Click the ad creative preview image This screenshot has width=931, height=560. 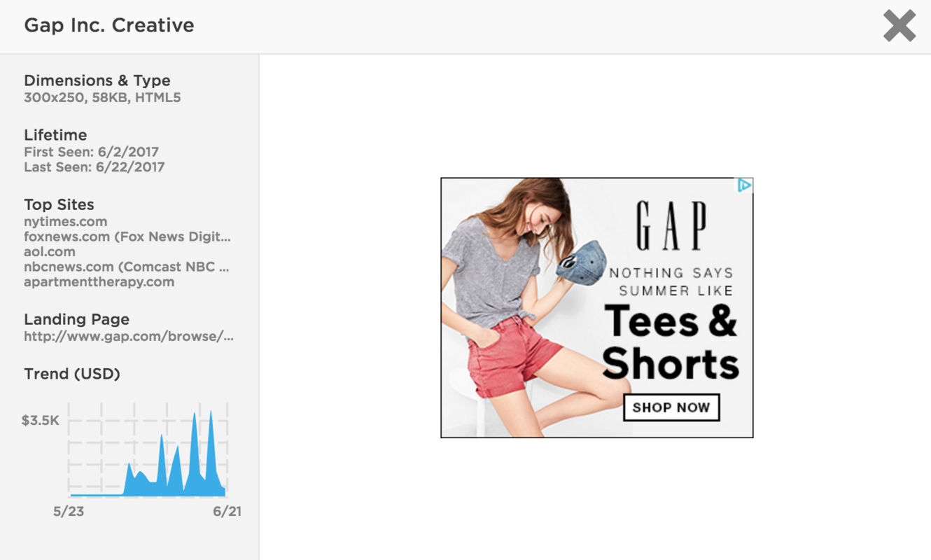[596, 307]
